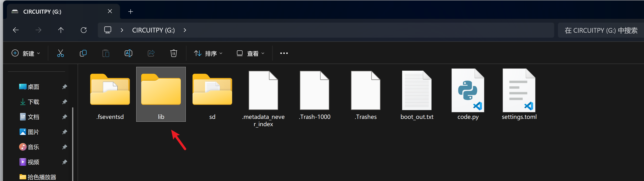Go up one directory level

pos(61,30)
